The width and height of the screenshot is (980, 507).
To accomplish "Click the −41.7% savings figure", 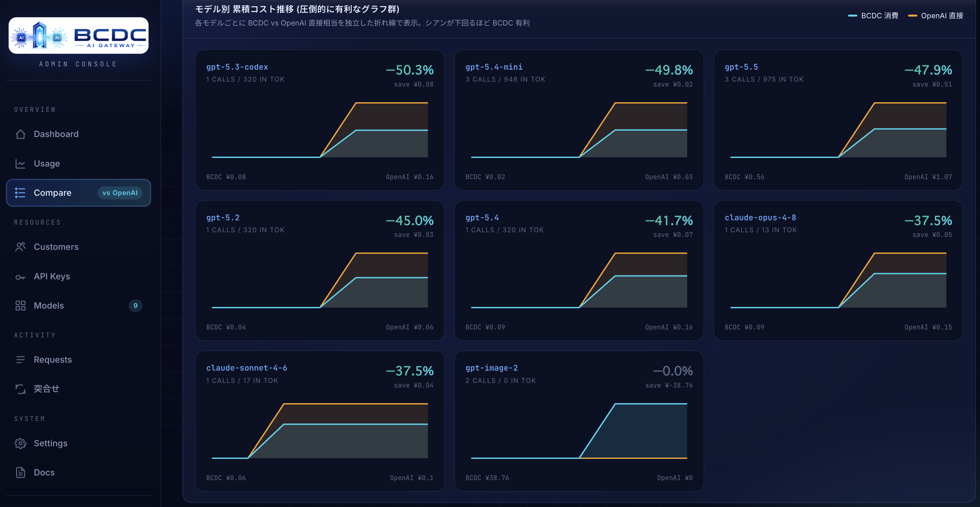I will point(669,221).
